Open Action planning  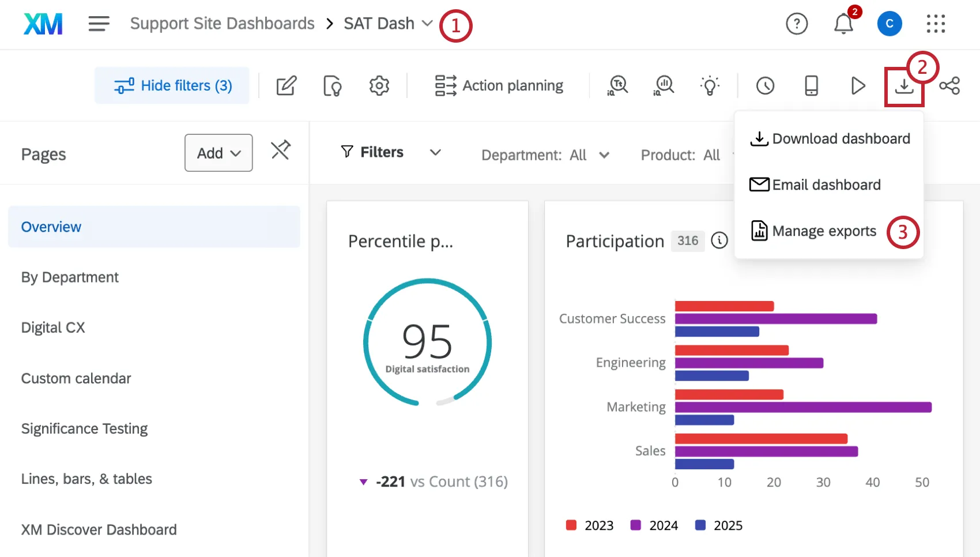[499, 85]
